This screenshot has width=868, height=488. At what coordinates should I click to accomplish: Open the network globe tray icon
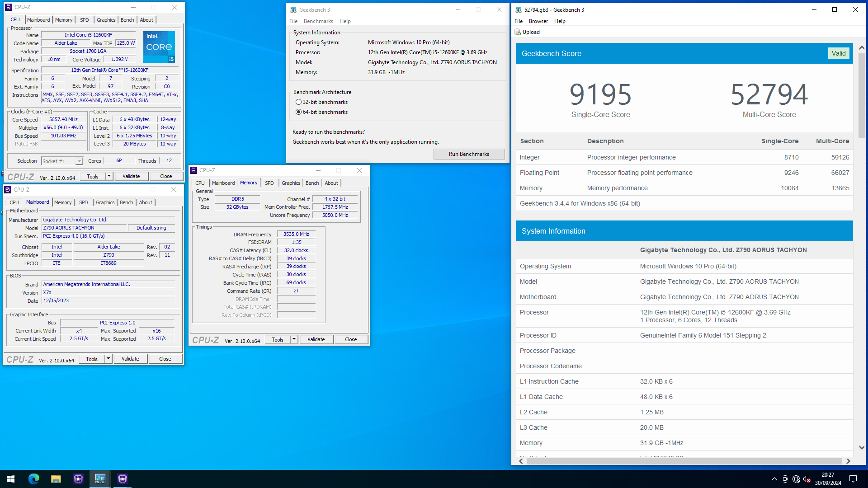[796, 479]
